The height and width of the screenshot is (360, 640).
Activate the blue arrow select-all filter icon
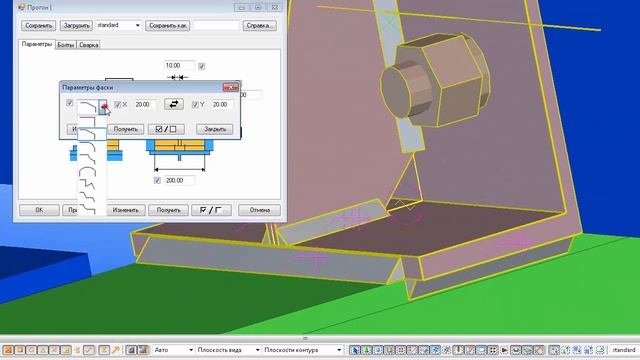click(x=355, y=350)
